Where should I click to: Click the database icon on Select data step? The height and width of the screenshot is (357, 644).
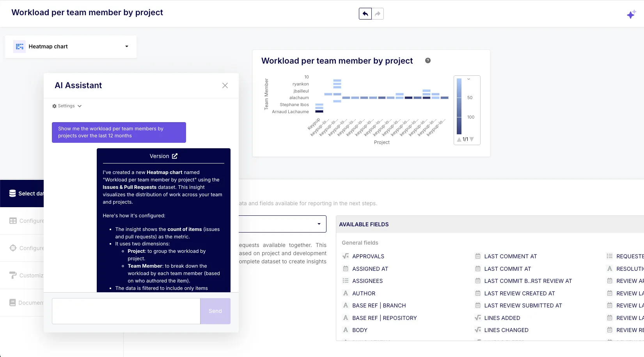click(x=13, y=193)
